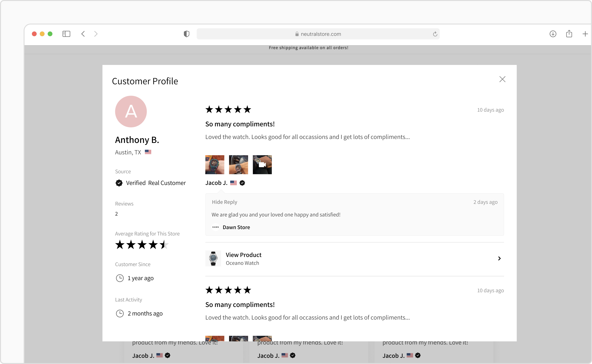Click Anthony B.'s profile avatar
Screen dimensions: 592x364
click(131, 111)
